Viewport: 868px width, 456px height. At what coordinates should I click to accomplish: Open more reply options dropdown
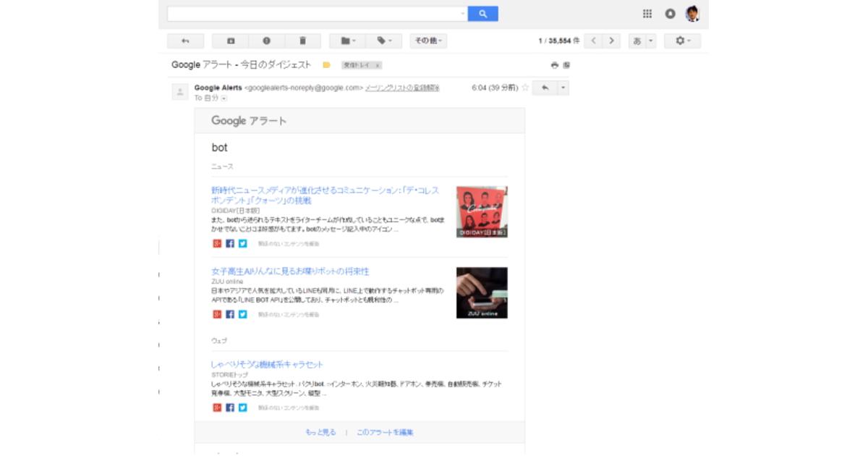(563, 88)
